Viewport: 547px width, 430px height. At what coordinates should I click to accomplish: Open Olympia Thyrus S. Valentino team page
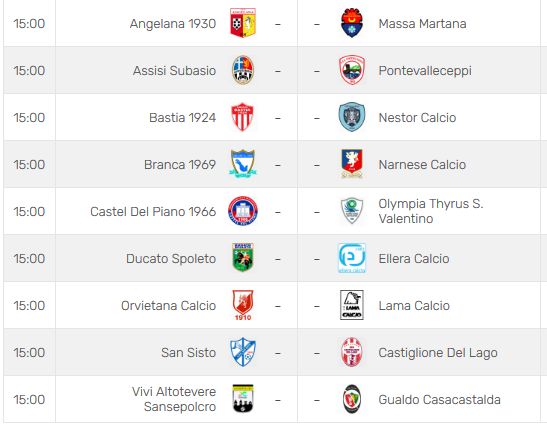click(x=431, y=211)
